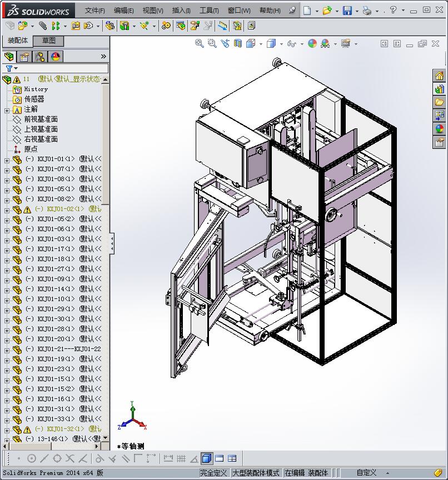The width and height of the screenshot is (448, 480).
Task: Expand the 注解 annotations folder
Action: point(7,111)
